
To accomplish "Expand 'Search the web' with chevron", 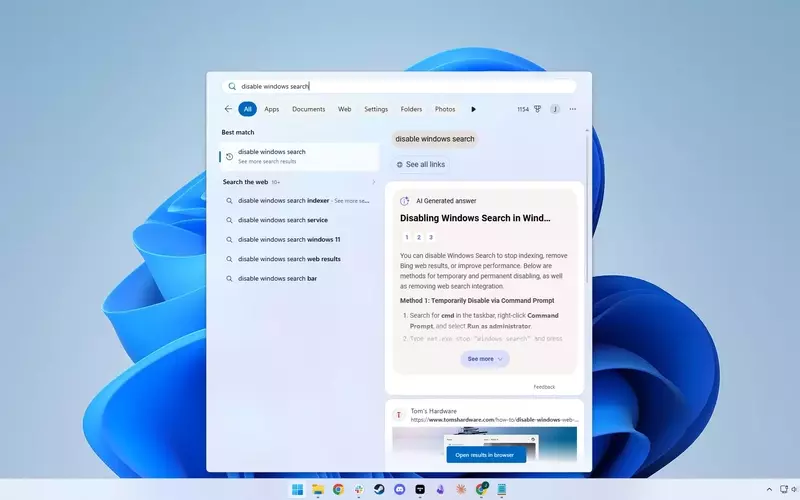I will (373, 182).
